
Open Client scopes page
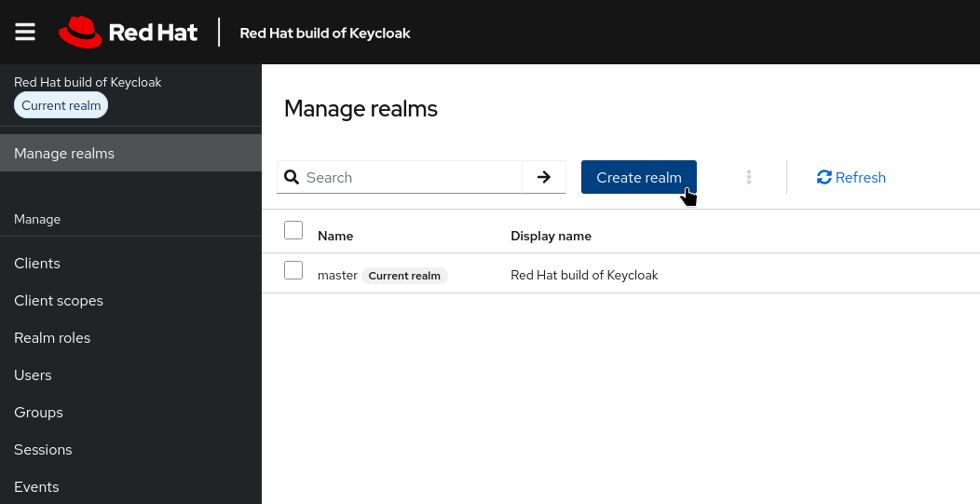(59, 301)
